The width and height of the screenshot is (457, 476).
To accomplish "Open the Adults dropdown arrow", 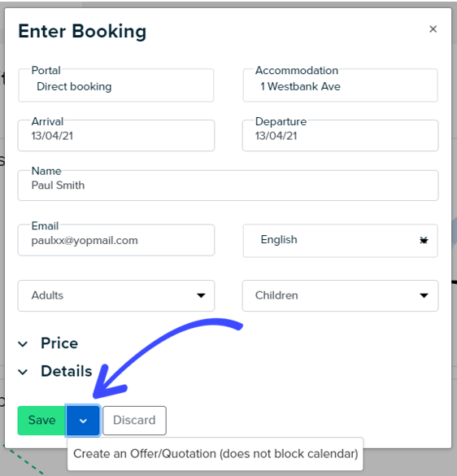I will pos(201,295).
